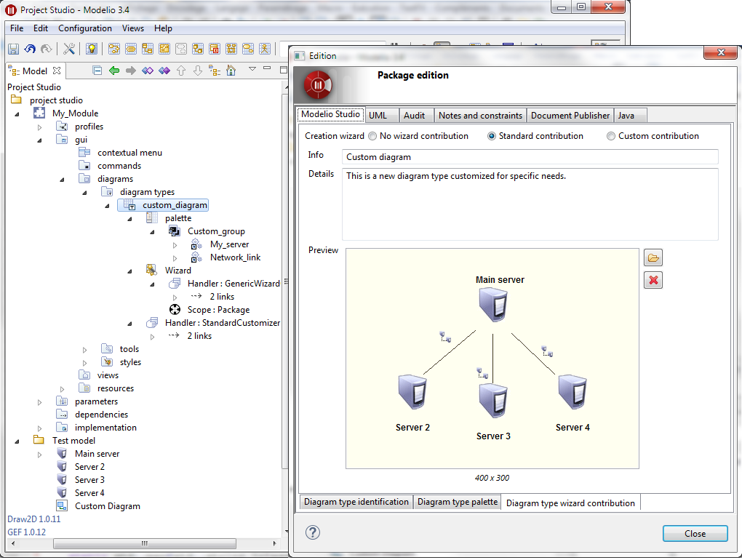Click the Details text area
Screen dimensions: 742x560
point(530,204)
